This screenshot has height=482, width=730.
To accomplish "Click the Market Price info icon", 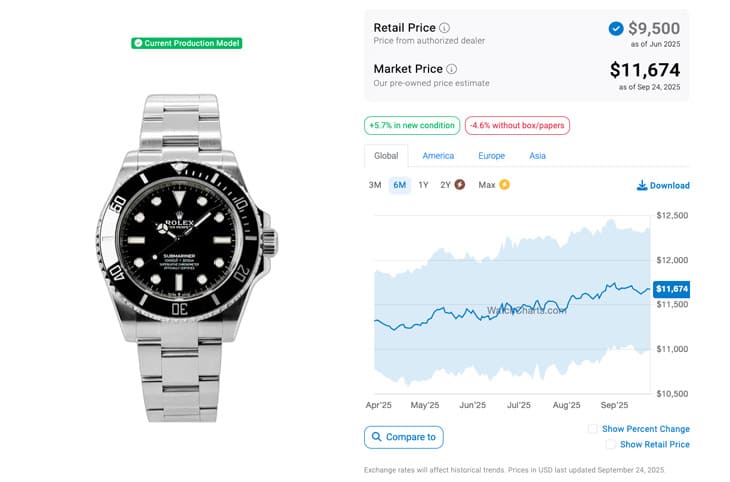I will 451,69.
